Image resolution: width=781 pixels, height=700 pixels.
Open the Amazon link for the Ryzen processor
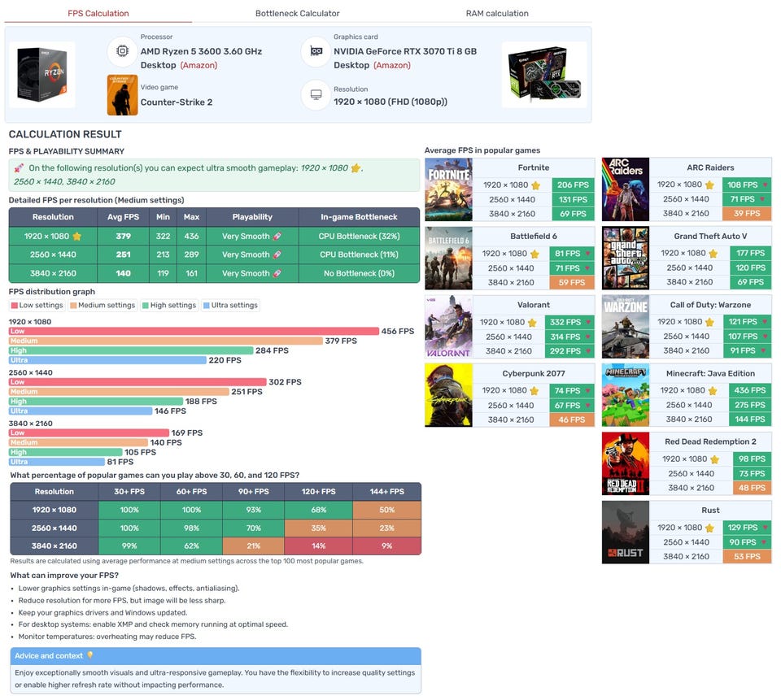(199, 65)
